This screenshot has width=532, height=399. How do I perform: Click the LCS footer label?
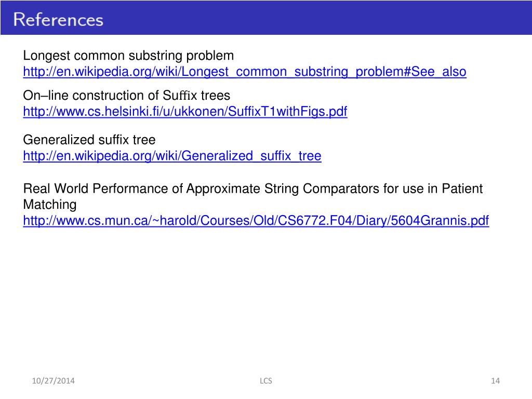click(x=266, y=381)
